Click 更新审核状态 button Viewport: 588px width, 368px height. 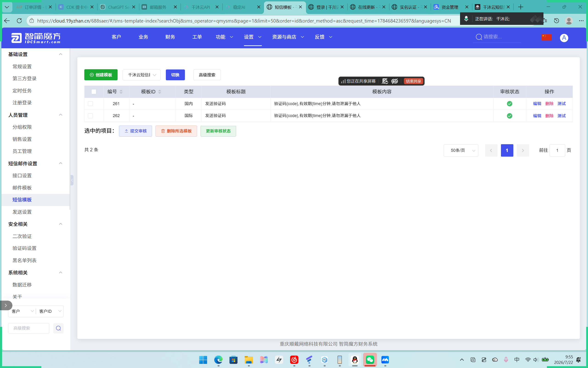pos(218,131)
